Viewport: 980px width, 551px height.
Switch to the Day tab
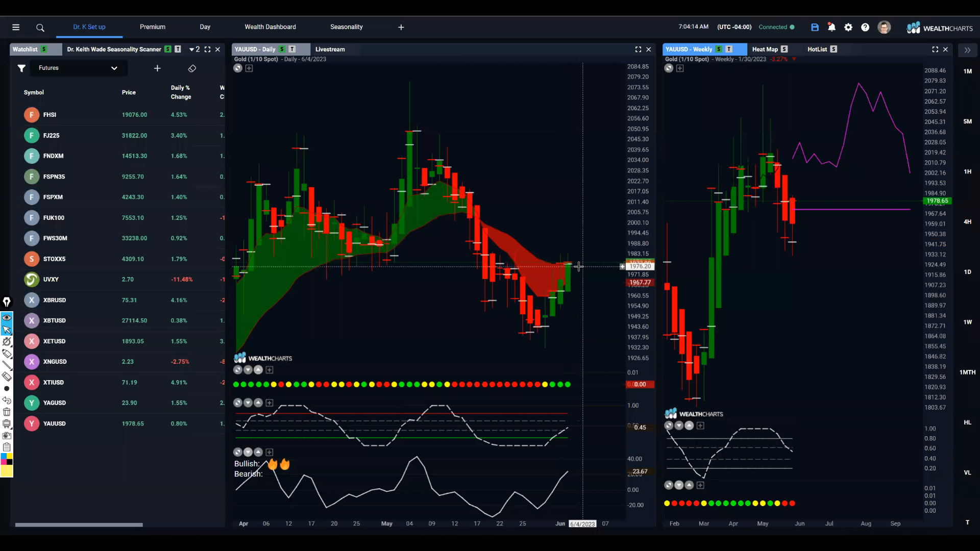pos(205,27)
